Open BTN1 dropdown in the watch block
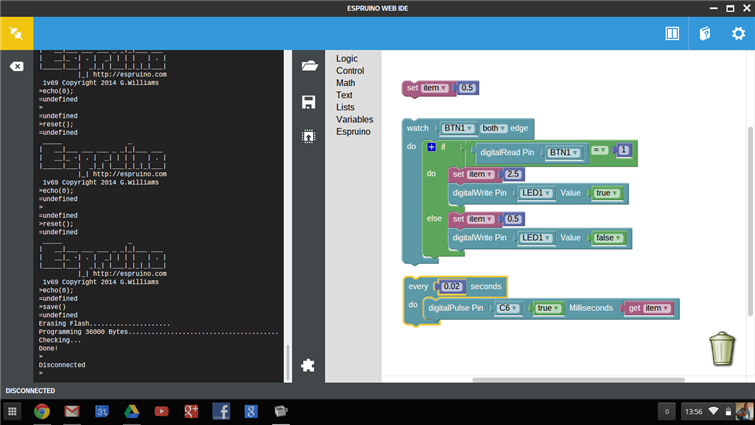 pyautogui.click(x=458, y=129)
